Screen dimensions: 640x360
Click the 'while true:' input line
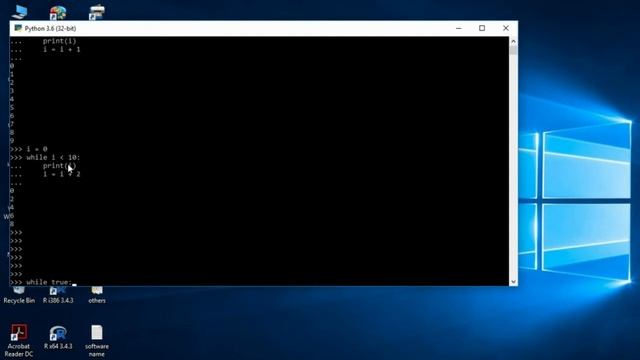tap(49, 282)
